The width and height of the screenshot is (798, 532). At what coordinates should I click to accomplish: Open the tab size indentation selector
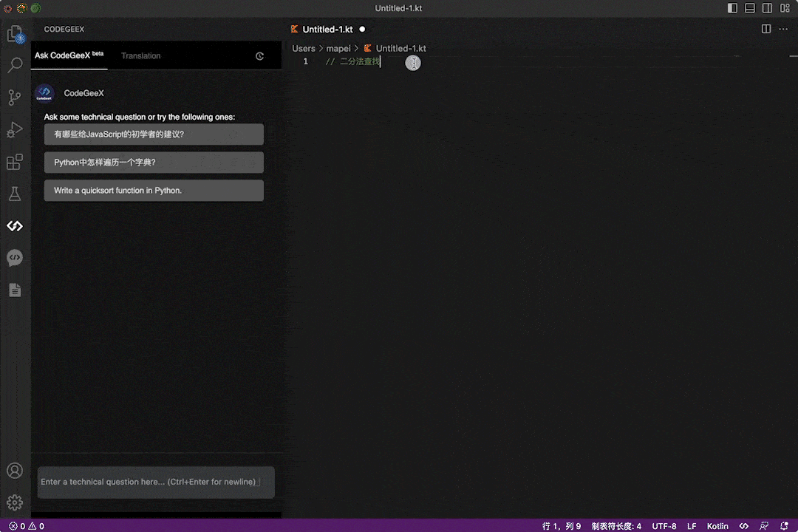pos(616,526)
